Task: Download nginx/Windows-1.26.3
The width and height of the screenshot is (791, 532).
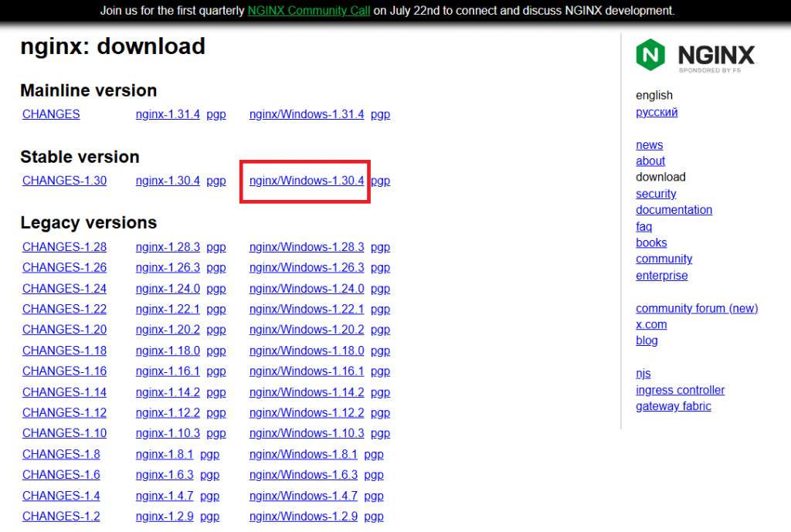Action: coord(306,268)
